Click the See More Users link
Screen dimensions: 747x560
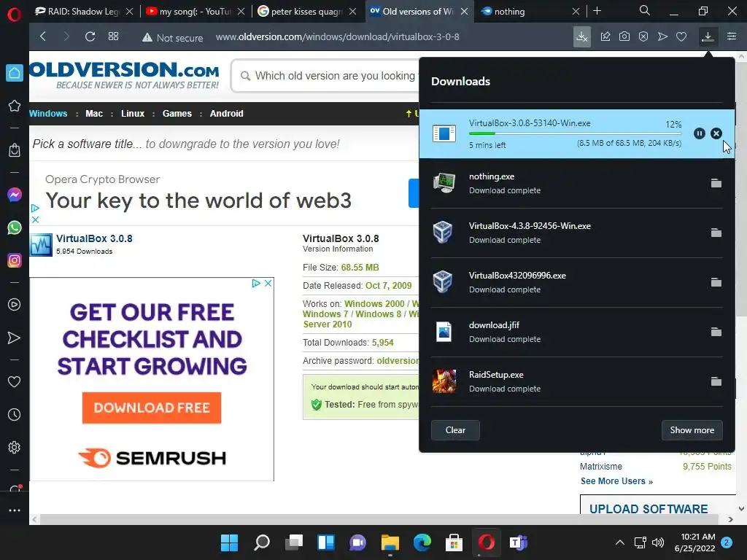pyautogui.click(x=616, y=481)
